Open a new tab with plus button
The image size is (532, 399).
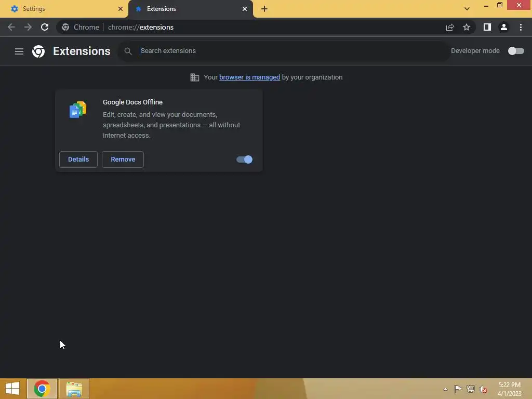click(x=264, y=9)
